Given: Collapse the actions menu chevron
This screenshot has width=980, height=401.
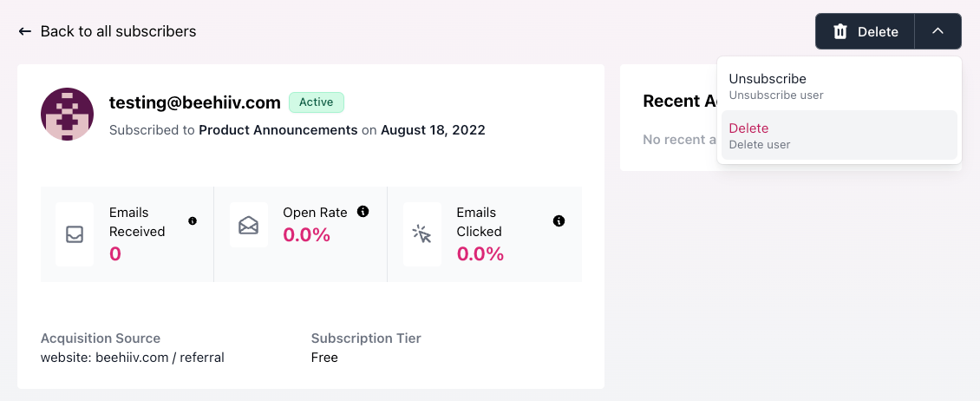Looking at the screenshot, I should 938,30.
